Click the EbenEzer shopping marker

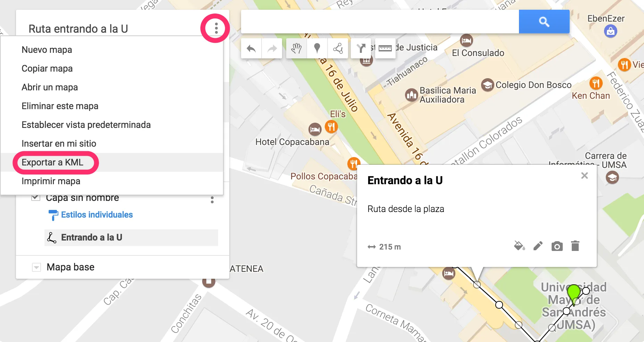[610, 31]
